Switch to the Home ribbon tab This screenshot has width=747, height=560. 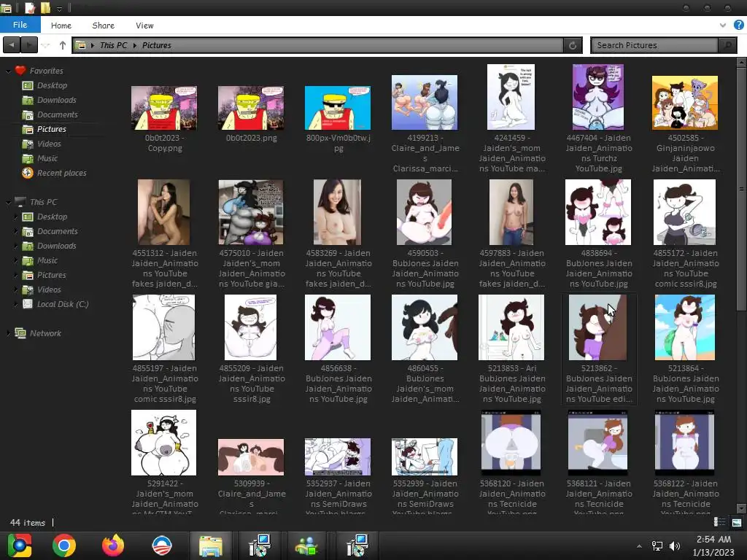pyautogui.click(x=61, y=26)
